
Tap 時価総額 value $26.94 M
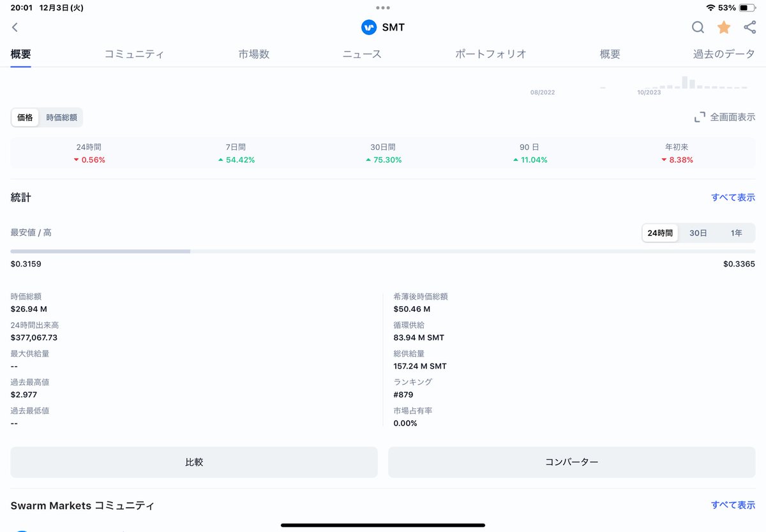point(29,309)
